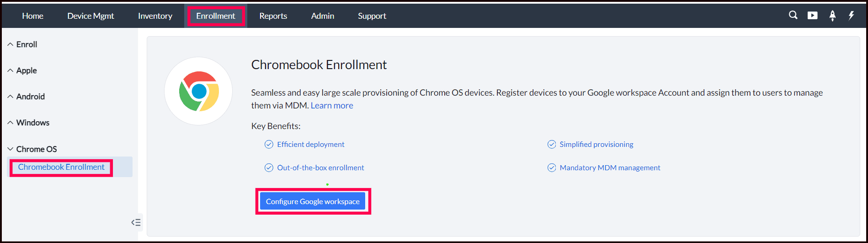Open the Enrollment tab
The height and width of the screenshot is (243, 868).
click(x=215, y=16)
